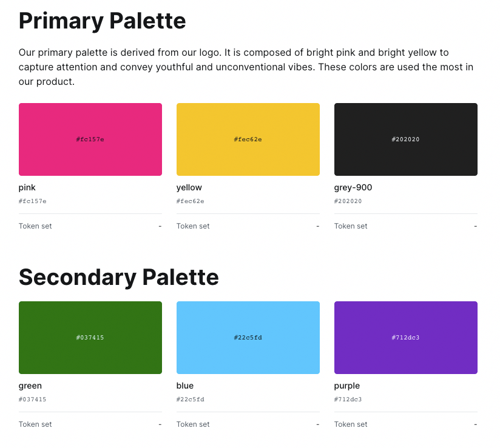Click the green #037415 color swatch
500x448 pixels.
tap(90, 338)
